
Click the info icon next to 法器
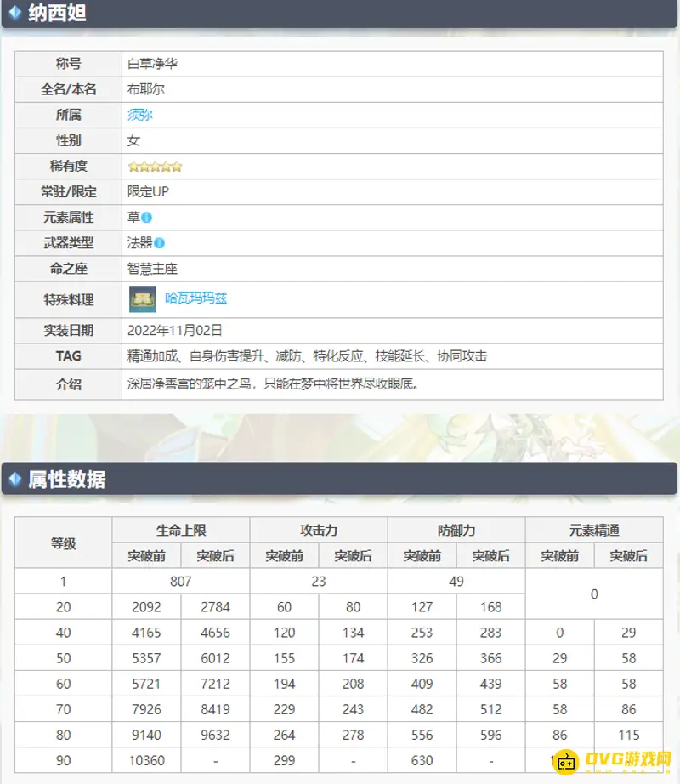[160, 243]
